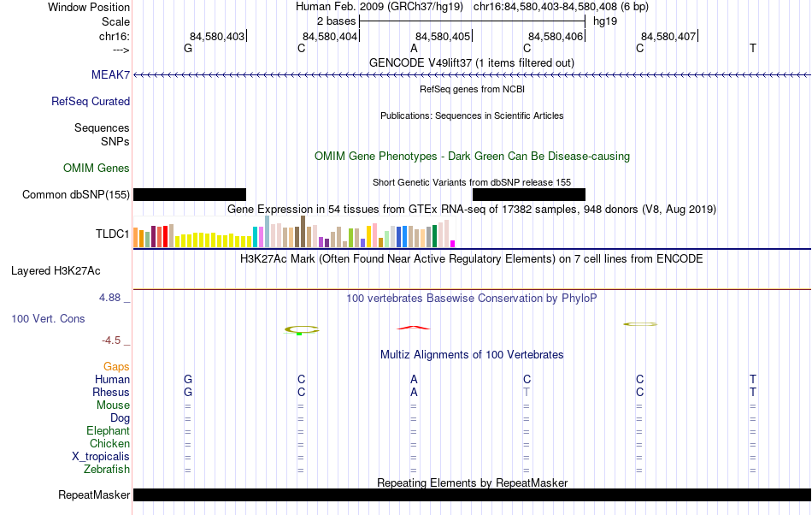This screenshot has width=812, height=515.
Task: Click the tallest brown GTEx expression bar
Action: pos(303,231)
